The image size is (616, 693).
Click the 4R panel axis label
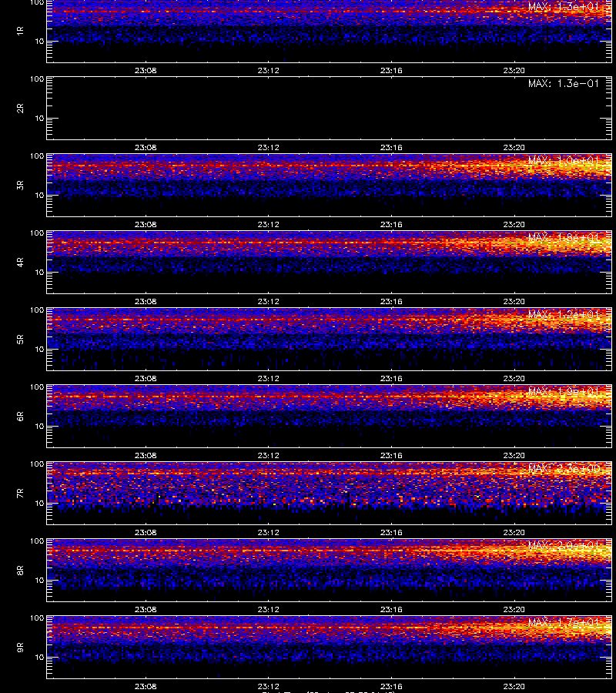pyautogui.click(x=20, y=262)
